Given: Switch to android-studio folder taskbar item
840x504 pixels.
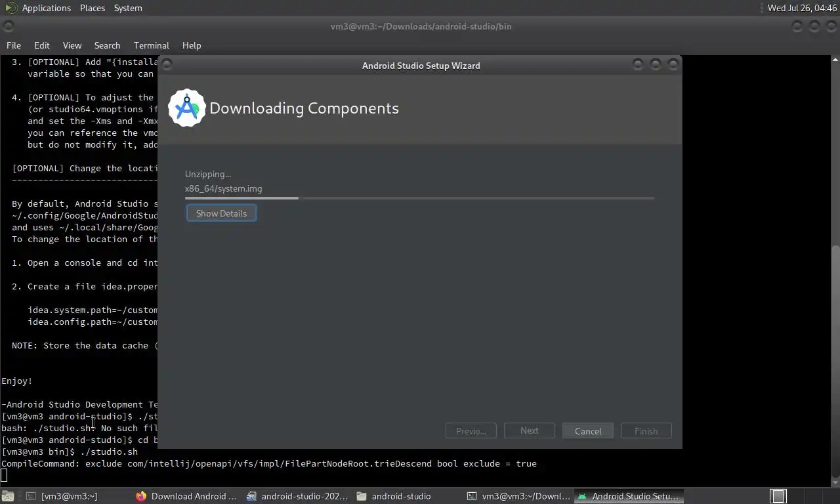Looking at the screenshot, I should [x=408, y=496].
